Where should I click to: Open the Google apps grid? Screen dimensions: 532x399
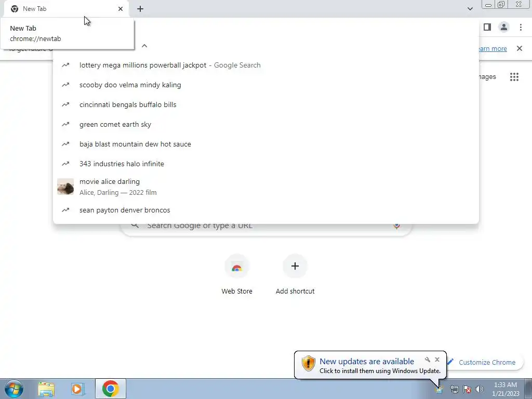[x=514, y=77]
